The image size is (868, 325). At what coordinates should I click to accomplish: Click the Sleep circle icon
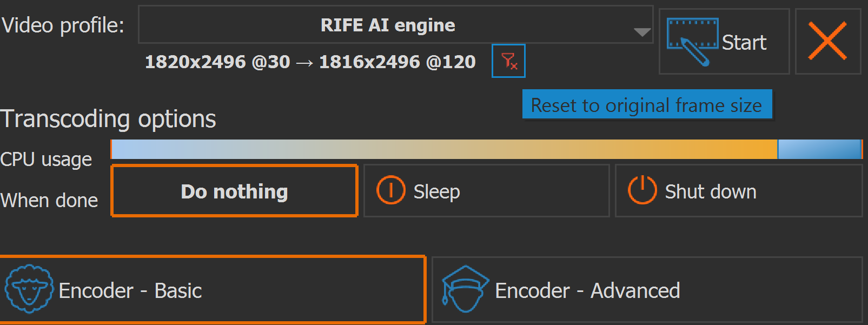click(x=390, y=191)
